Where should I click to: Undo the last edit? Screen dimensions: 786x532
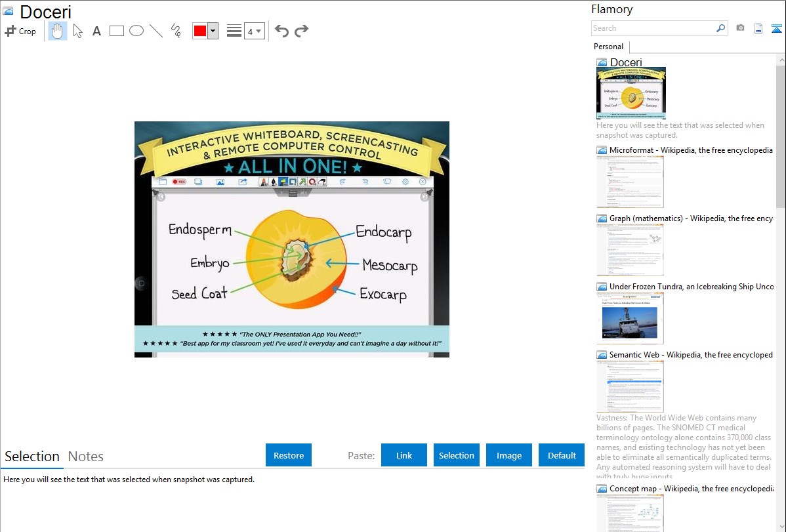coord(281,31)
